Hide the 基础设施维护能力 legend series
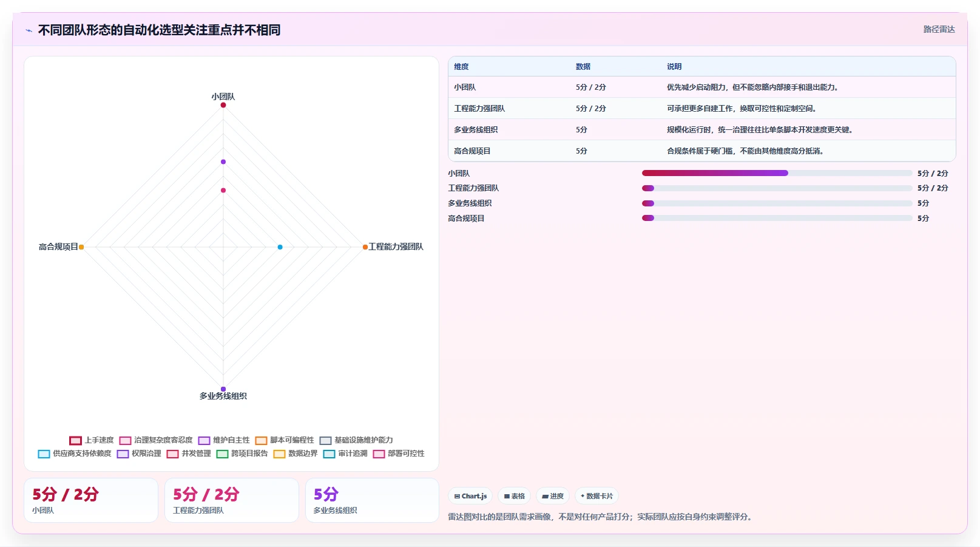 [x=356, y=440]
